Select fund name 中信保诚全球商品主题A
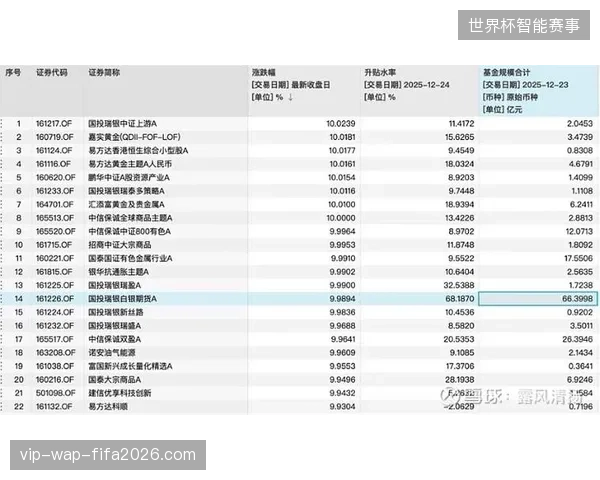This screenshot has height=480, width=600. [x=130, y=218]
